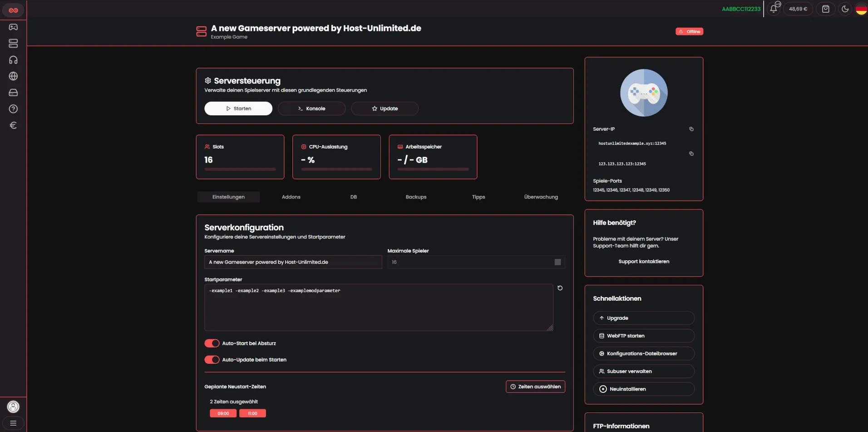Open the notifications bell icon
Screen dimensions: 868x432
774,9
